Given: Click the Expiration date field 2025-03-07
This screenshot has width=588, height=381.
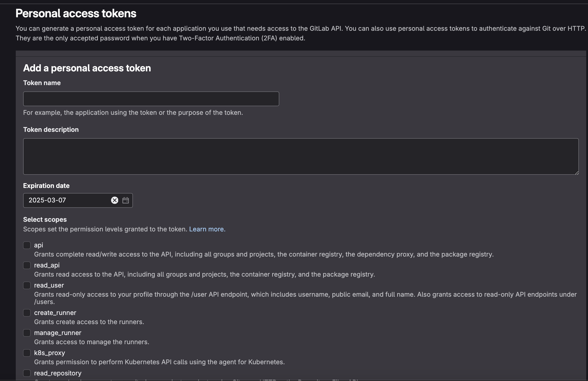Looking at the screenshot, I should tap(66, 200).
